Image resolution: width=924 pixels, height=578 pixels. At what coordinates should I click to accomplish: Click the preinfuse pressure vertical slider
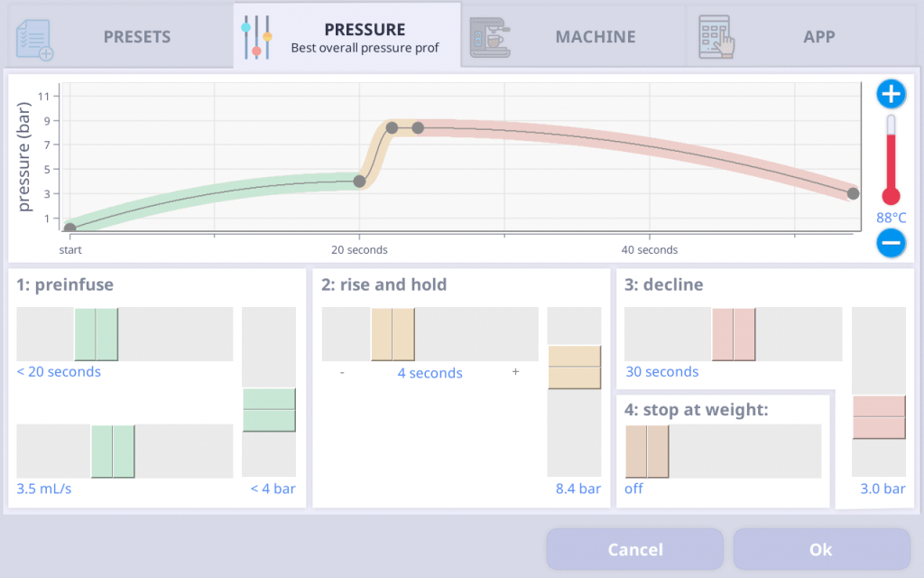269,410
